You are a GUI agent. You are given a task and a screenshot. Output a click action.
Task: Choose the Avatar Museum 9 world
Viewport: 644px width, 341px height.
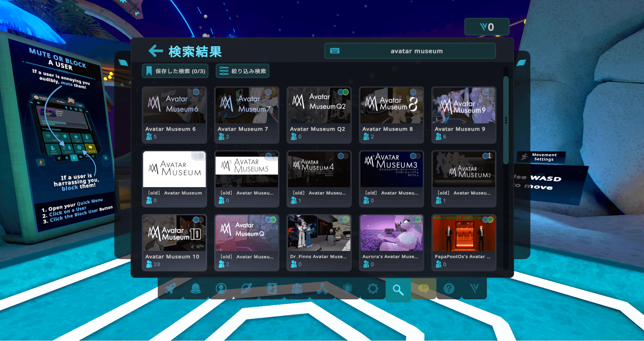(x=464, y=115)
